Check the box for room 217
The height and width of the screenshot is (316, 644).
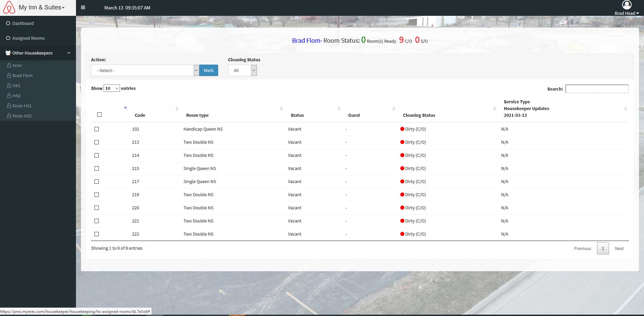tap(97, 181)
